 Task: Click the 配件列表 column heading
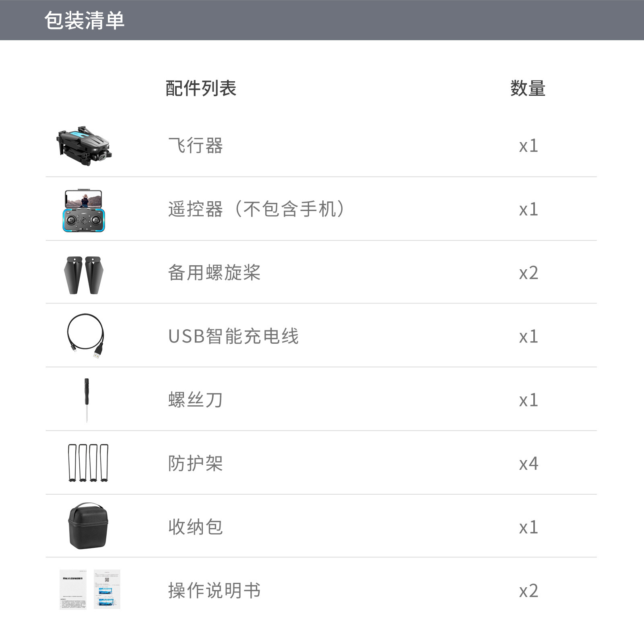click(201, 89)
